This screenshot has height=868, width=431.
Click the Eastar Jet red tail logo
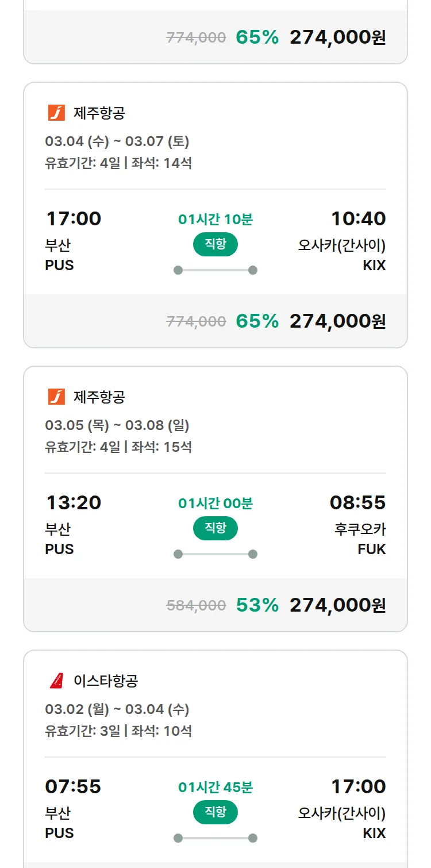click(x=56, y=681)
